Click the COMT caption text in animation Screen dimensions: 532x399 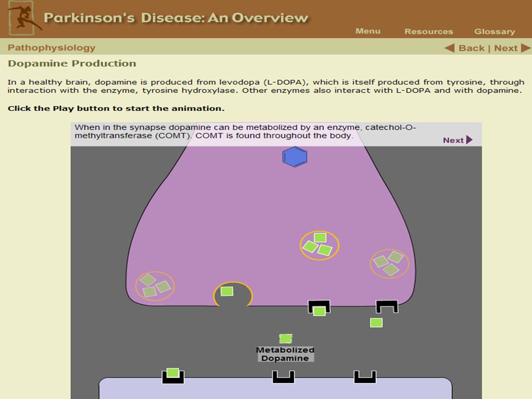245,131
